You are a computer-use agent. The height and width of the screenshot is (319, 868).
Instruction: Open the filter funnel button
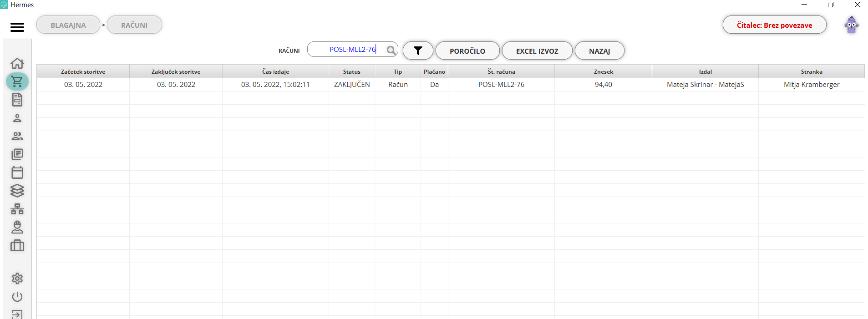pyautogui.click(x=418, y=51)
